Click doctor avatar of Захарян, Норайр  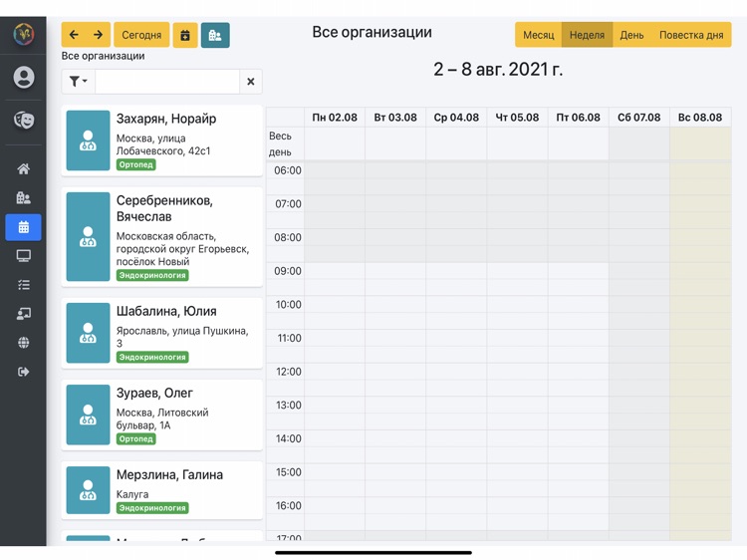(88, 140)
